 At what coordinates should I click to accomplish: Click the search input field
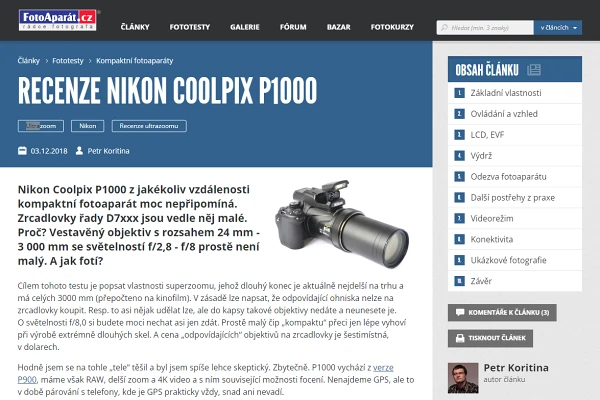point(485,28)
